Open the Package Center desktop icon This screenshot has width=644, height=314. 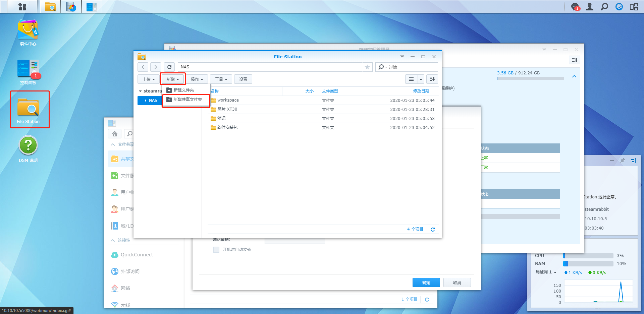[x=28, y=33]
